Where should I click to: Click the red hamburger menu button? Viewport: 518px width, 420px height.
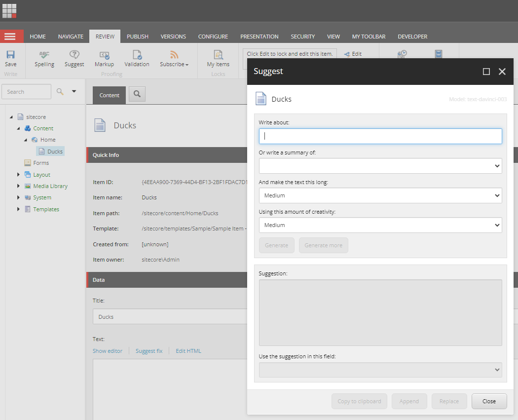click(x=10, y=37)
